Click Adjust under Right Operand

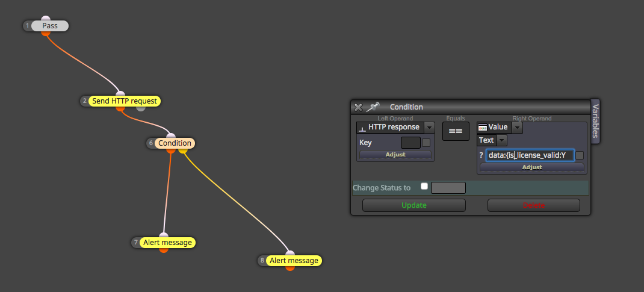(x=532, y=167)
